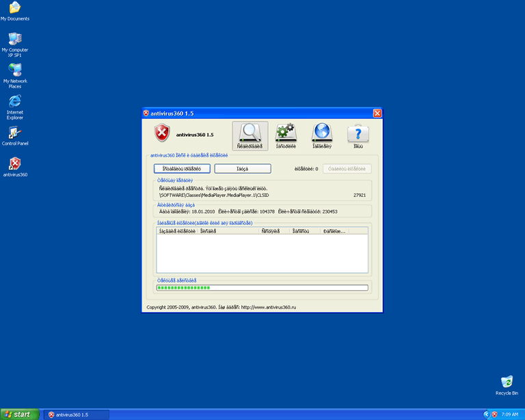The height and width of the screenshot is (420, 525).
Task: Click the antivirus360 red shield tray icon
Action: coord(494,415)
